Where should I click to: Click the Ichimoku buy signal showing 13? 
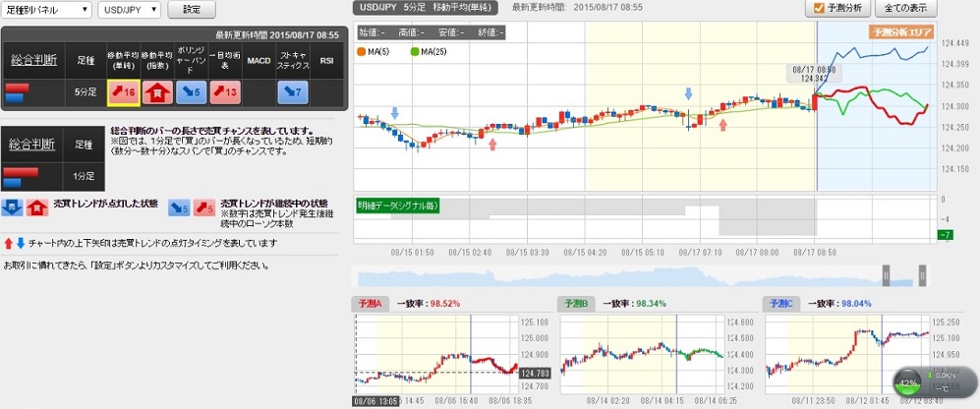point(225,92)
